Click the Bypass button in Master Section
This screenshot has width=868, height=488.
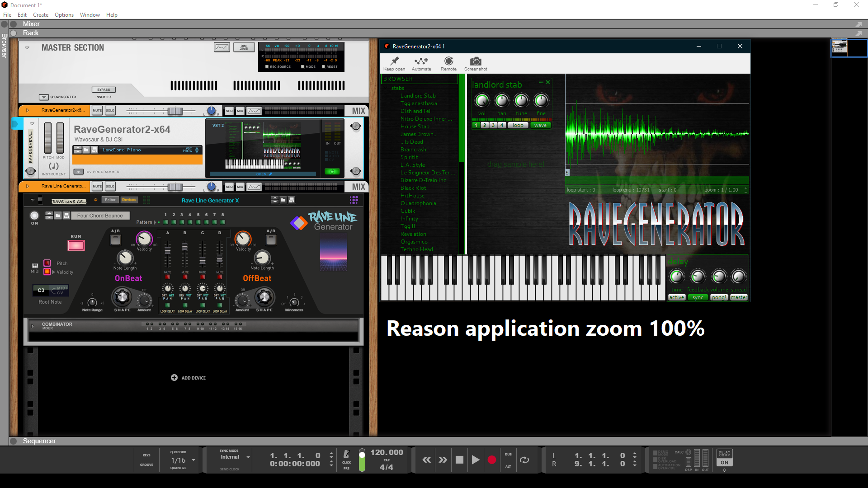click(x=104, y=89)
